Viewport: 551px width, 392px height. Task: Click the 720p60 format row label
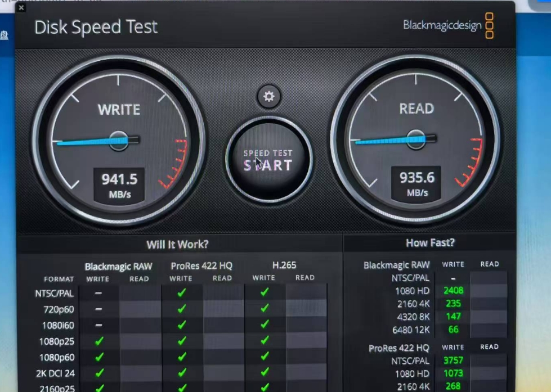[x=59, y=309]
